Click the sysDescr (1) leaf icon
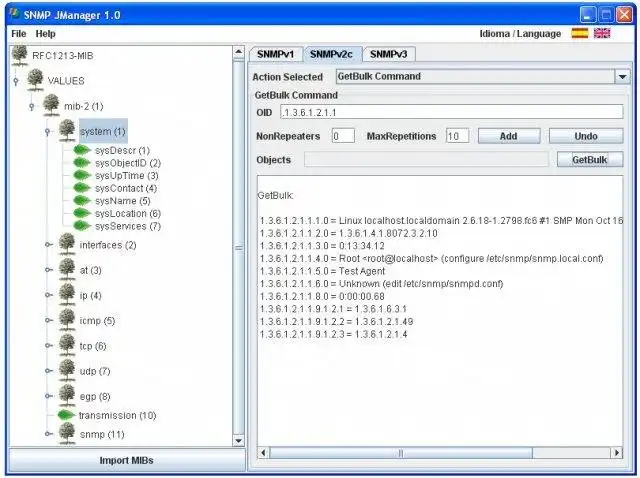640x478 pixels. point(82,150)
